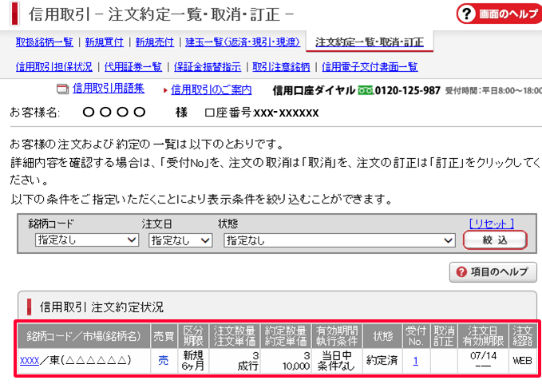This screenshot has width=542, height=392.
Task: Open 保証金振替指示 link
Action: (x=208, y=67)
